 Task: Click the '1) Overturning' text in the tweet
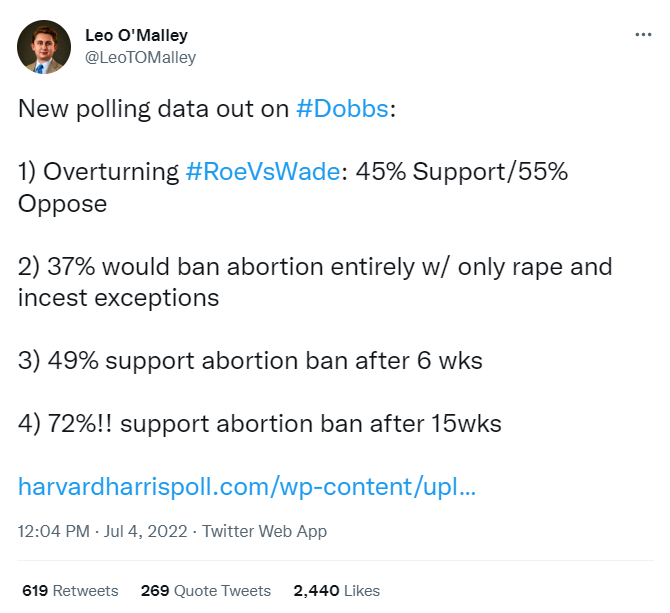pyautogui.click(x=98, y=171)
